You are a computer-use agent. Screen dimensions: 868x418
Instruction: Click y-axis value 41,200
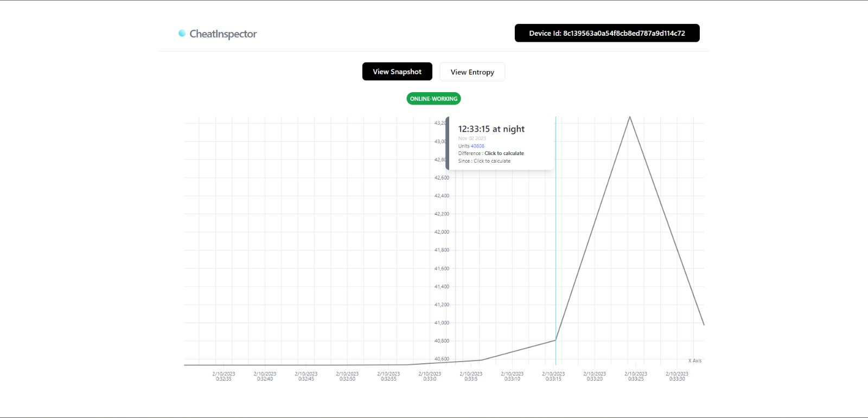point(442,305)
